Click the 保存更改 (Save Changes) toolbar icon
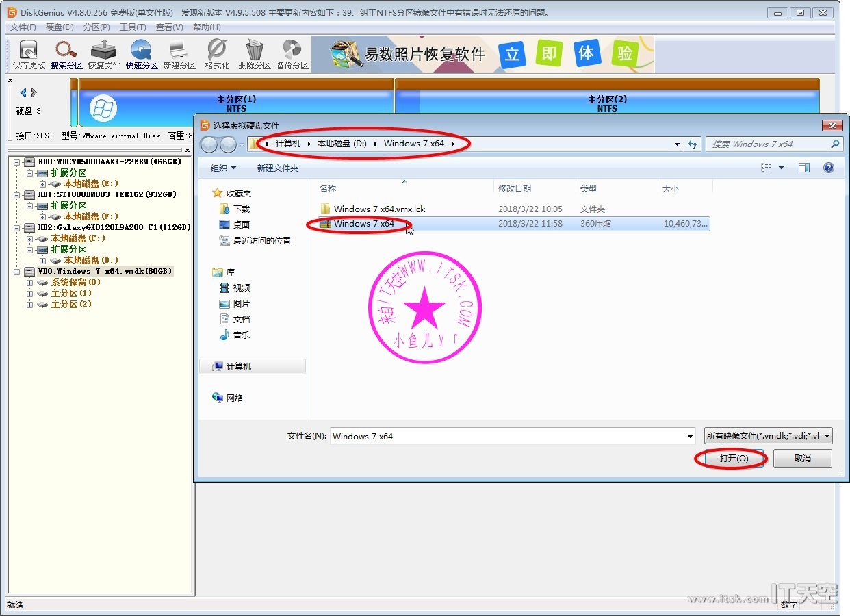 pos(29,55)
